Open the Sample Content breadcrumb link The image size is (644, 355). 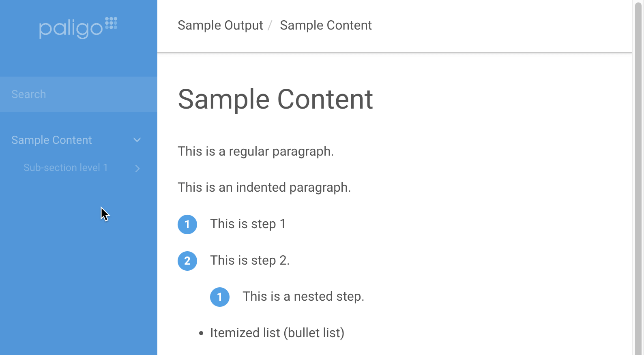[325, 25]
